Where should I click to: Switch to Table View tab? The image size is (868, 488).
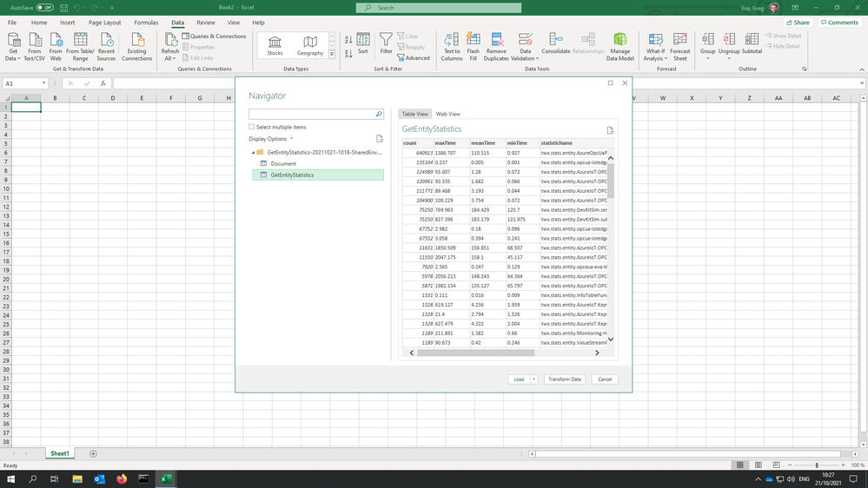[414, 114]
